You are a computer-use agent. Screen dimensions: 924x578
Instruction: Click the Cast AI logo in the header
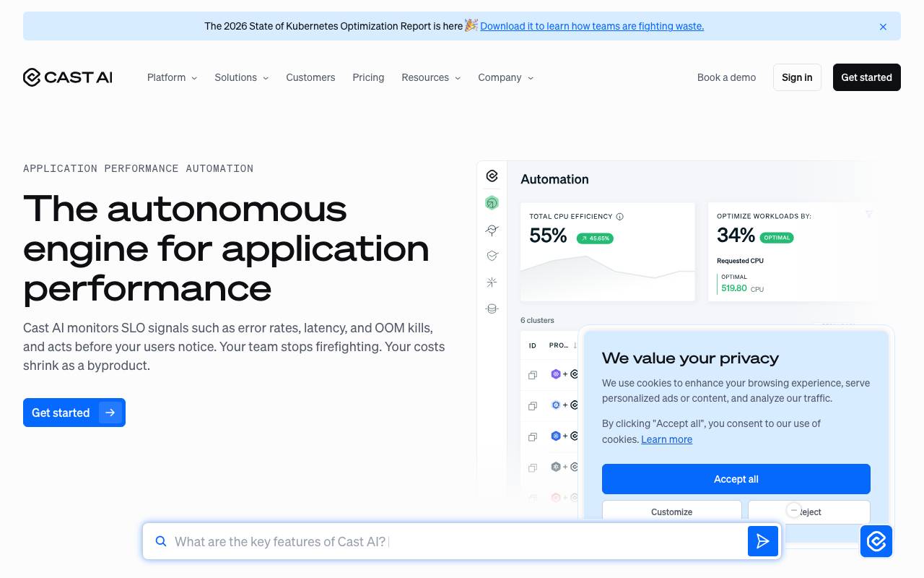[x=68, y=77]
